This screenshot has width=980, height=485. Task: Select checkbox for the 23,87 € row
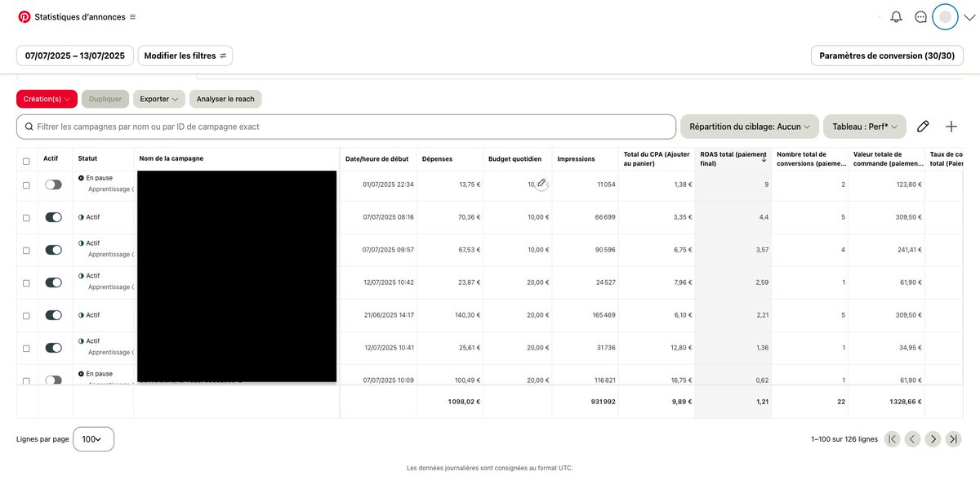26,283
